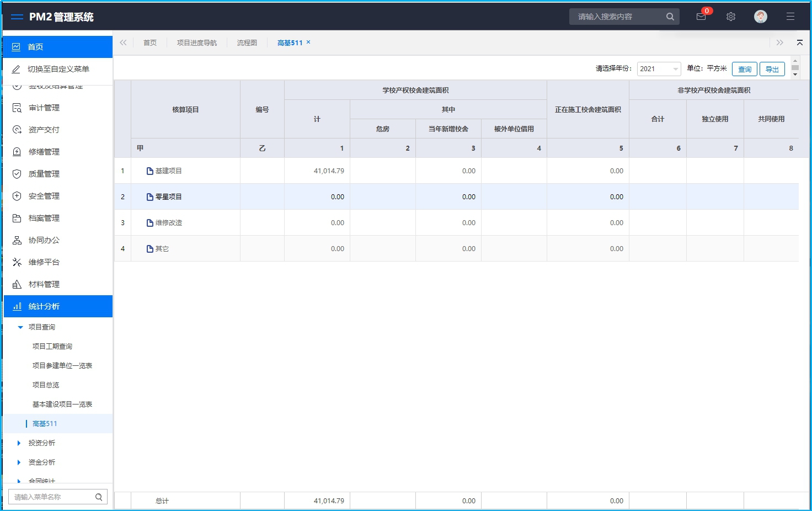Open 安全管理 in sidebar
The height and width of the screenshot is (511, 812).
click(x=44, y=196)
